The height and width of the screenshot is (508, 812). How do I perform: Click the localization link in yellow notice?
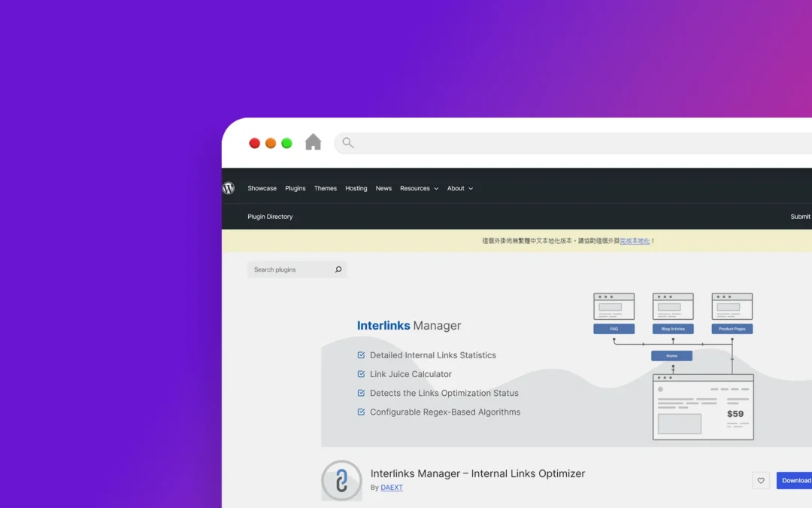click(635, 241)
